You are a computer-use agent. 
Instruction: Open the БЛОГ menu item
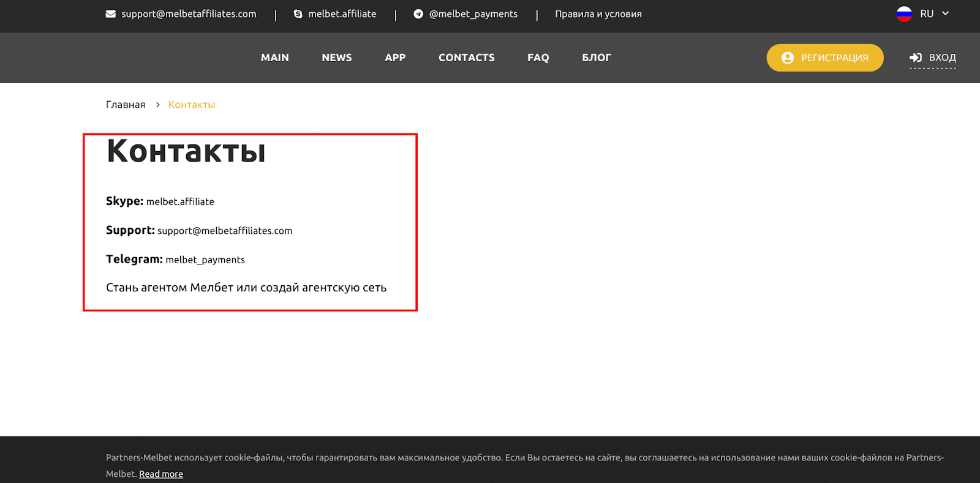click(x=597, y=58)
